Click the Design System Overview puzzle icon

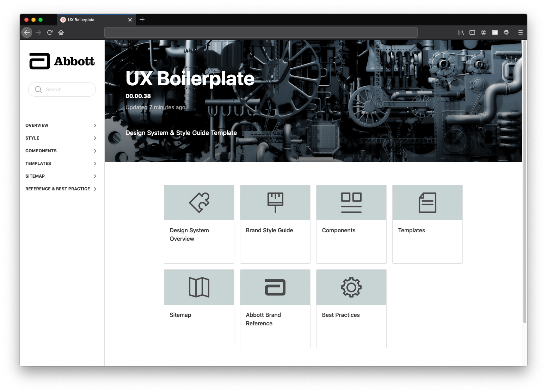pyautogui.click(x=199, y=202)
